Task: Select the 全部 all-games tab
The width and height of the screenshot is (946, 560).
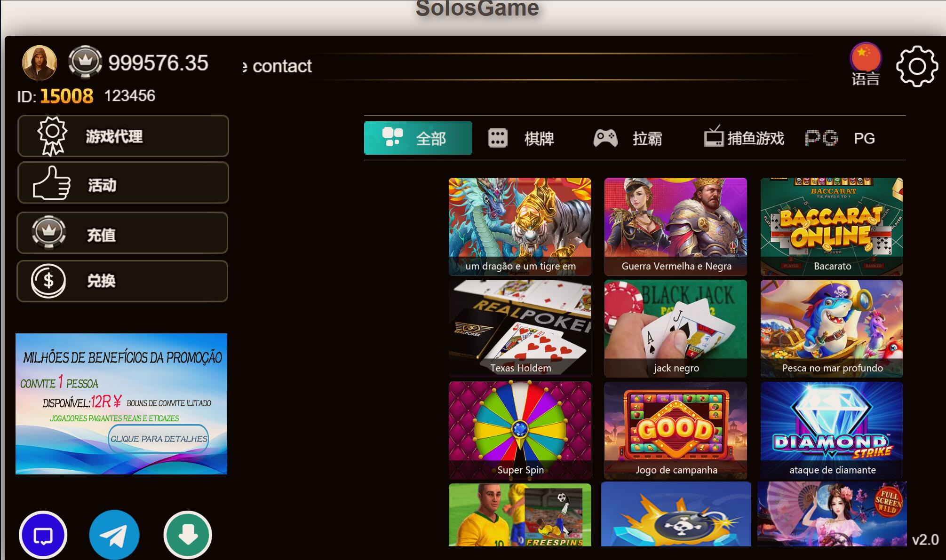Action: 418,138
